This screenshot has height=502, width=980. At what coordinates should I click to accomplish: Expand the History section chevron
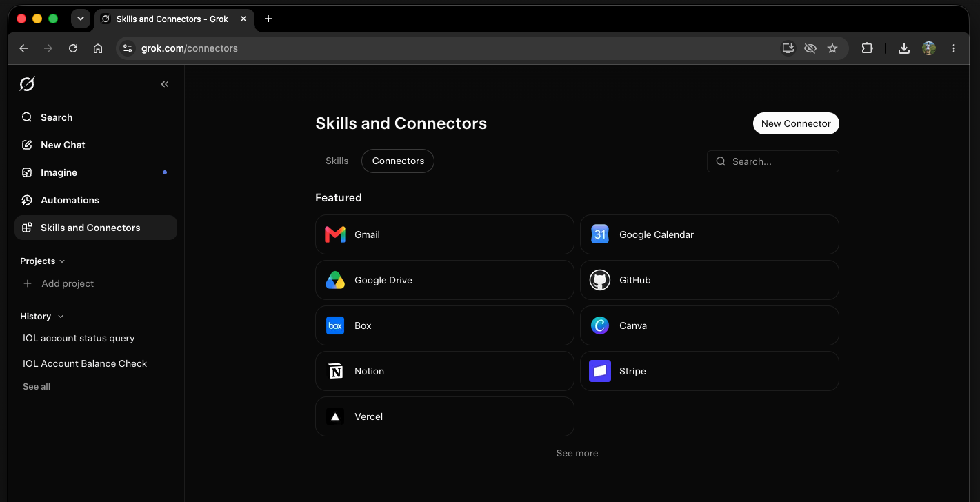click(61, 317)
